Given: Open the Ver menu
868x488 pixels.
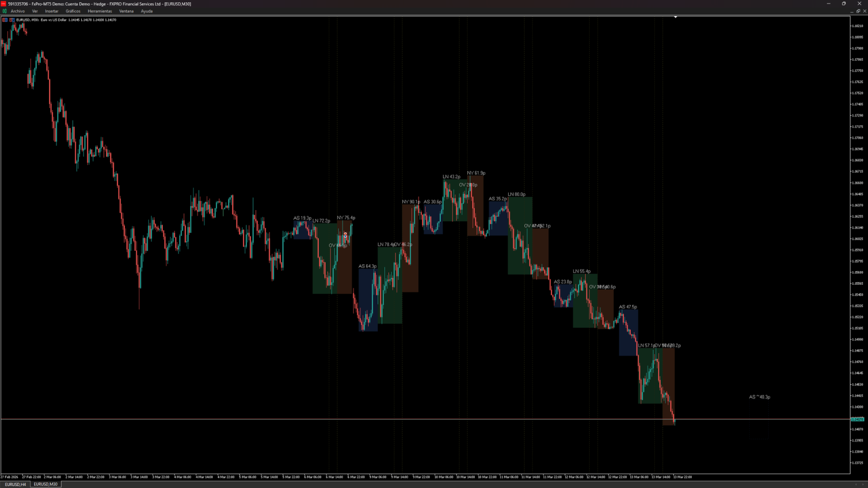Looking at the screenshot, I should [35, 11].
